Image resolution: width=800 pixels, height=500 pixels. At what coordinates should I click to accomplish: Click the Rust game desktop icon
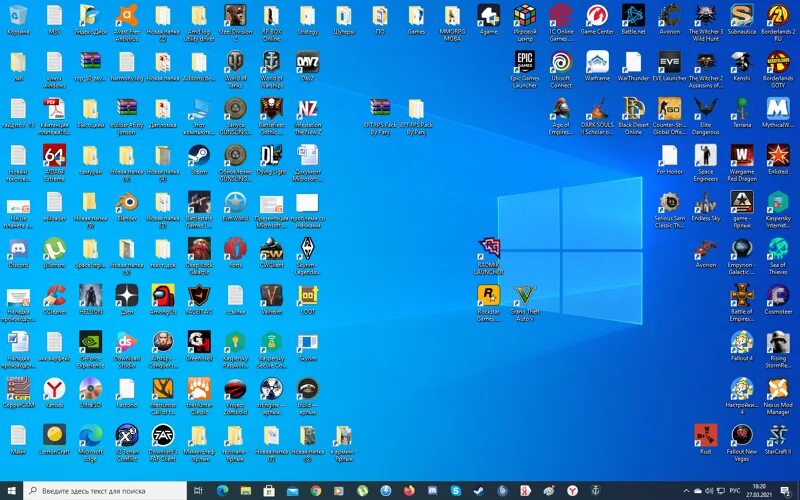pos(706,436)
